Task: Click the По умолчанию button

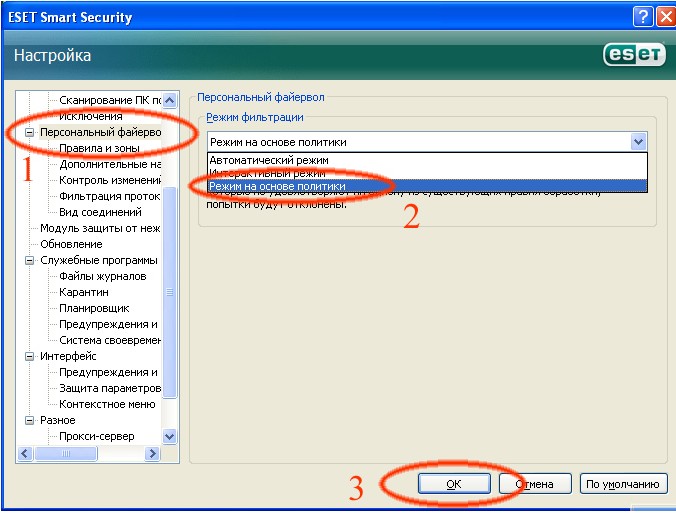Action: click(623, 484)
